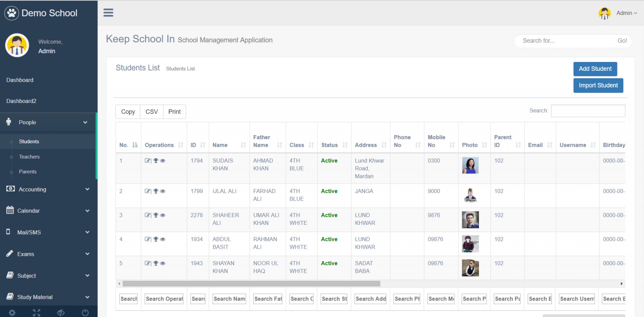
Task: Click trophy icon for ABDUL BASIT row
Action: coord(156,239)
